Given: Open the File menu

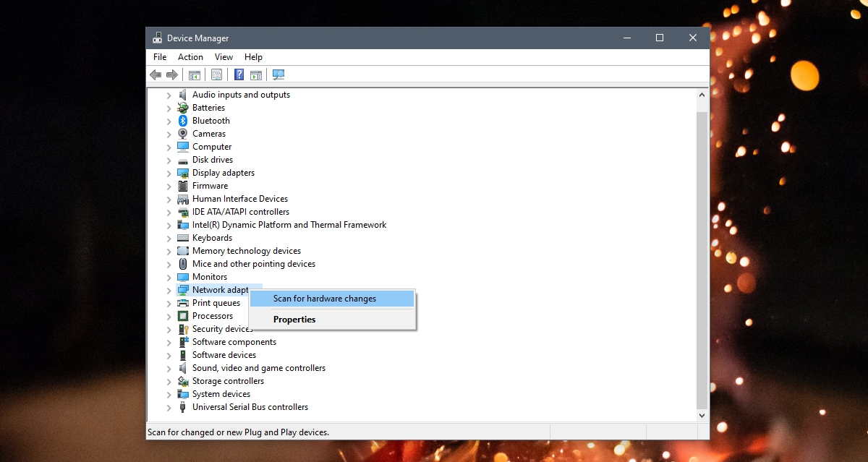Looking at the screenshot, I should click(x=159, y=56).
